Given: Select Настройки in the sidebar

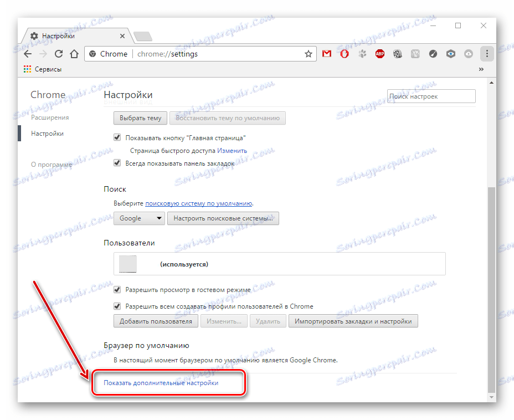Looking at the screenshot, I should [47, 134].
